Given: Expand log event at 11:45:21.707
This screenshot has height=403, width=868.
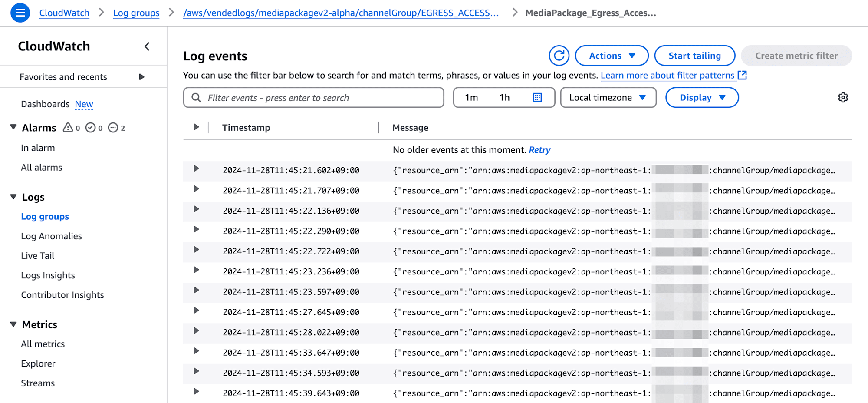Looking at the screenshot, I should [x=196, y=189].
